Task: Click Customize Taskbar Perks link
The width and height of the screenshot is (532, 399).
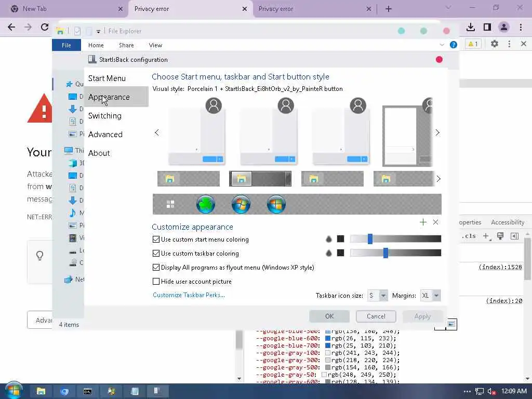Action: [189, 295]
